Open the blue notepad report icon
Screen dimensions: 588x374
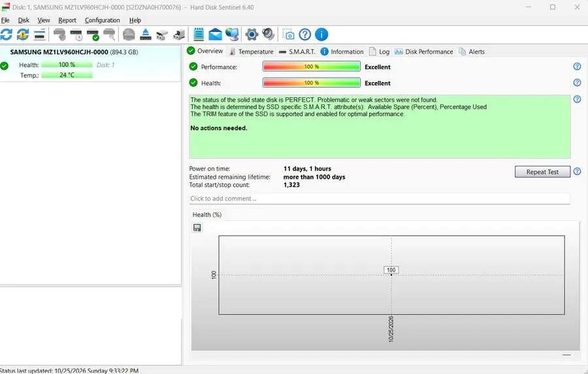coord(199,35)
